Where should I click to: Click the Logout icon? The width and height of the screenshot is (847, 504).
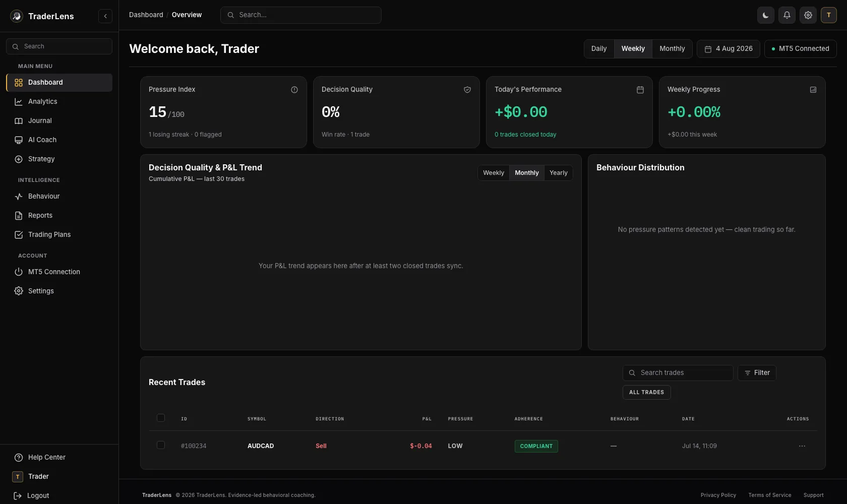coord(18,496)
